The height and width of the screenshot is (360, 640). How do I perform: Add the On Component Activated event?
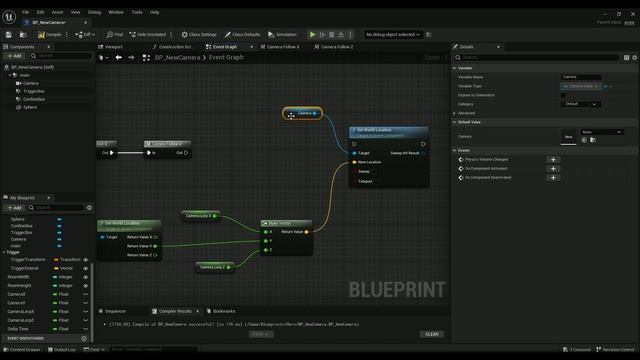coord(553,169)
